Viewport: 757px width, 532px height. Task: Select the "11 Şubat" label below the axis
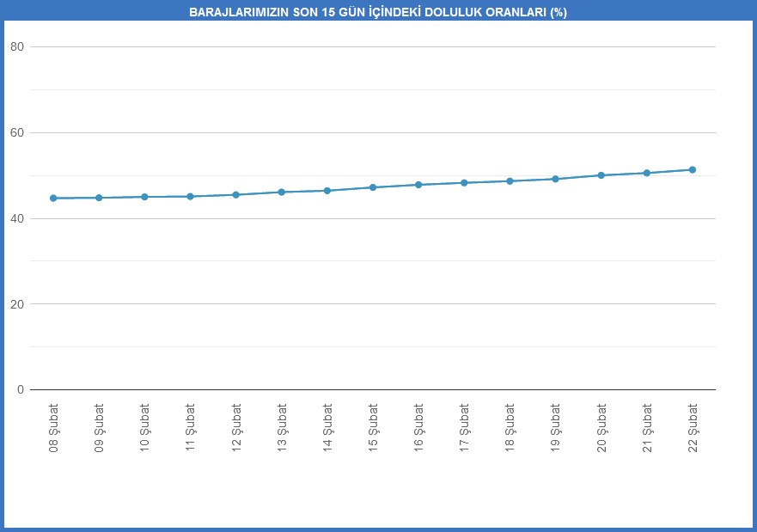190,427
